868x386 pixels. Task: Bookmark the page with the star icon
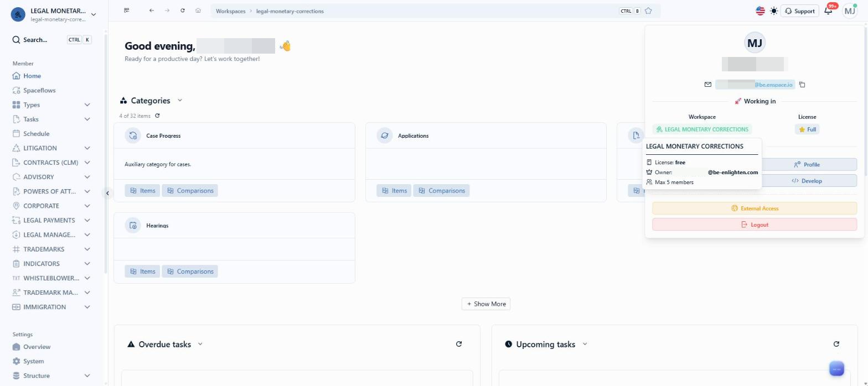648,11
